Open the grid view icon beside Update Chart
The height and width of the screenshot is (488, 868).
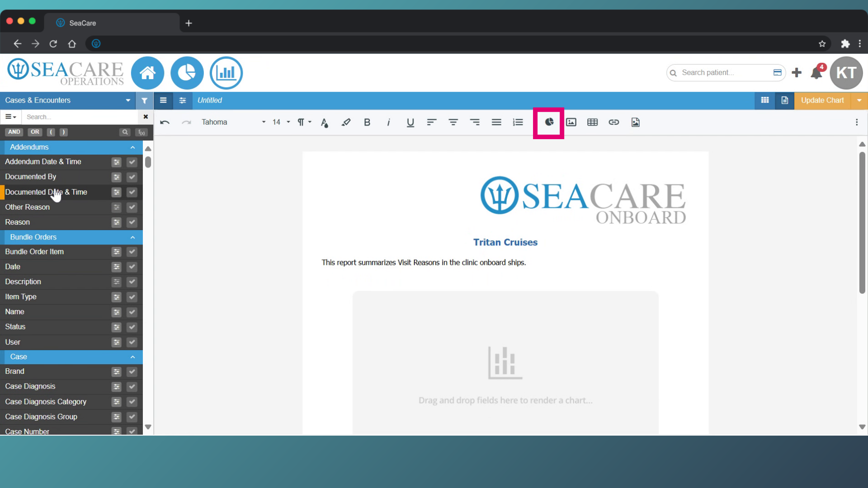(x=765, y=100)
